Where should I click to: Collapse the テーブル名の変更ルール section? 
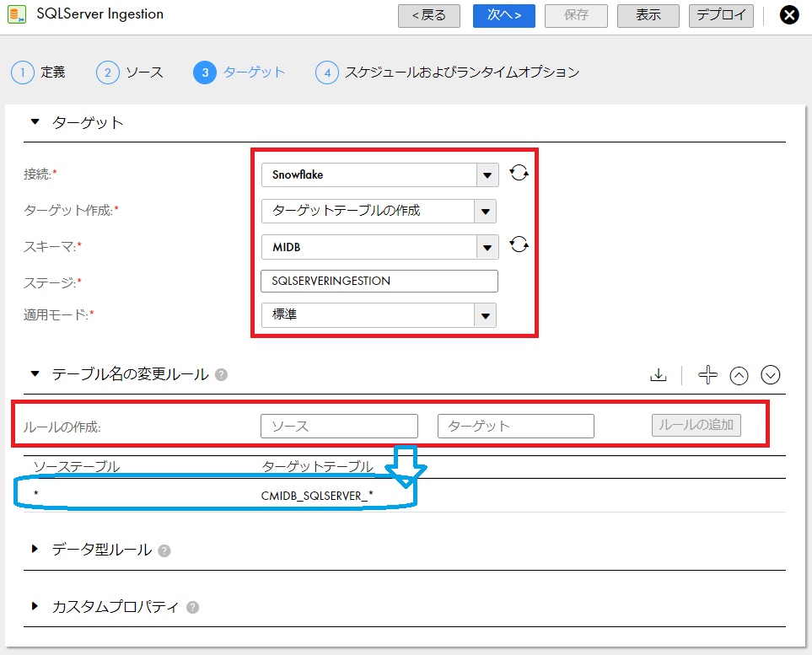tap(35, 373)
